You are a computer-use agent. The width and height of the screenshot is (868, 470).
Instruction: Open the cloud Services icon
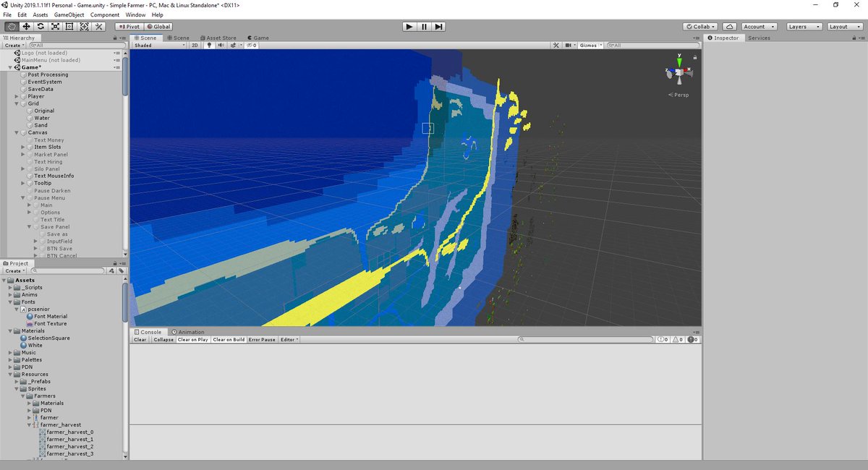tap(729, 27)
